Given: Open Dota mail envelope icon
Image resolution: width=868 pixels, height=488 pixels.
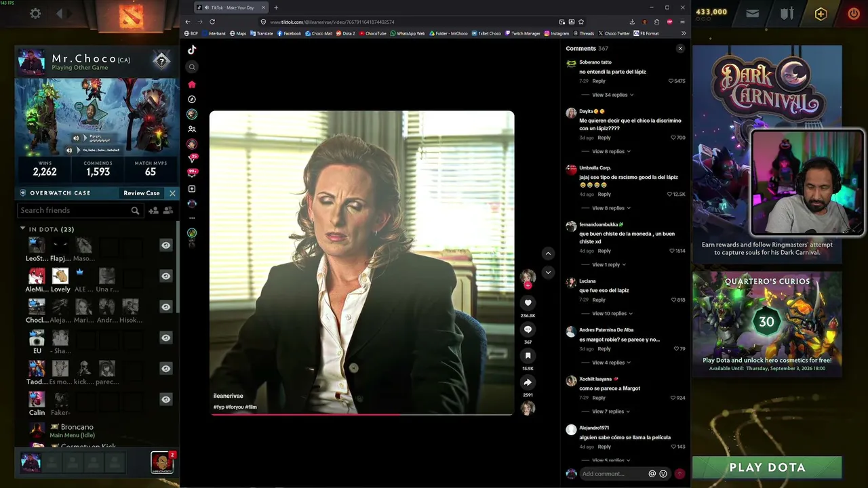Looking at the screenshot, I should (x=753, y=13).
